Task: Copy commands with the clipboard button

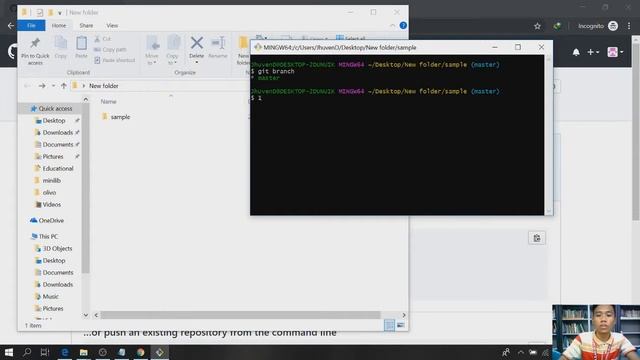Action: [537, 238]
